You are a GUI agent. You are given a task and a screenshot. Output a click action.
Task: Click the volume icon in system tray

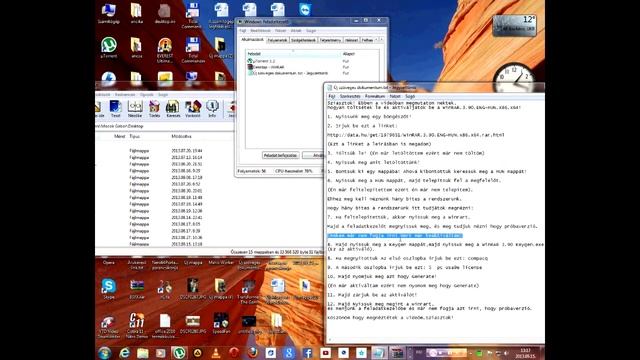[506, 353]
